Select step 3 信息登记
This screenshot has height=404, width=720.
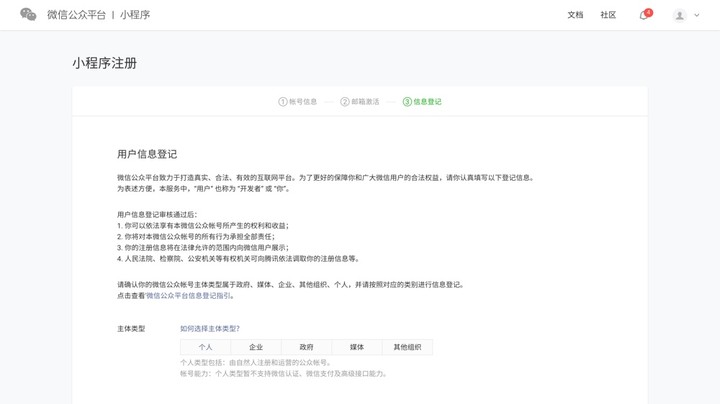coord(422,101)
